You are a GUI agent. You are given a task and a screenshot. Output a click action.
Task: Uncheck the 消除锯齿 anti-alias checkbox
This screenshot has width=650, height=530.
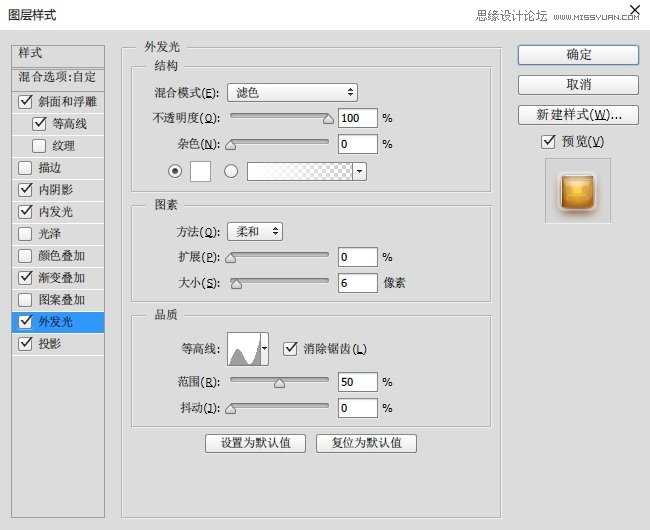click(x=290, y=349)
